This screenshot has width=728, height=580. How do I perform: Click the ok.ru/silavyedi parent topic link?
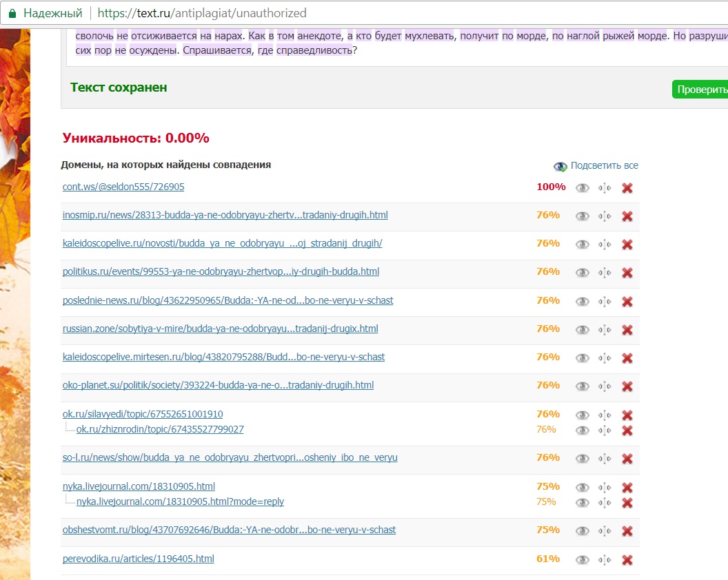tap(143, 414)
